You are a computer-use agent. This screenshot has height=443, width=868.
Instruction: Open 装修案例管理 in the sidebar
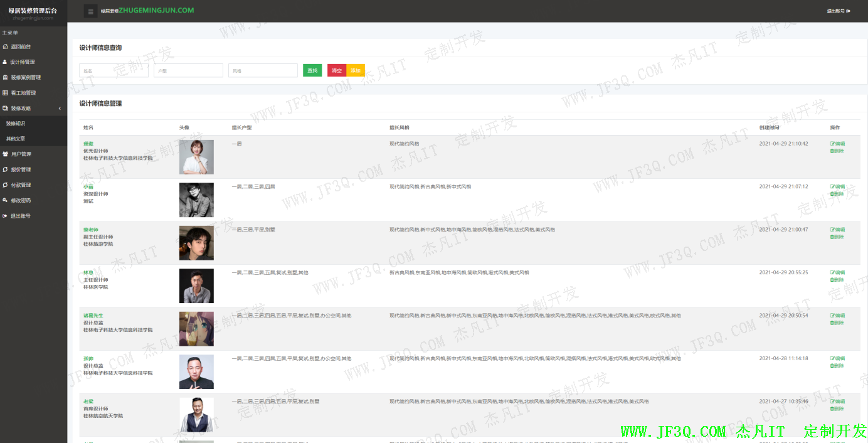(25, 78)
